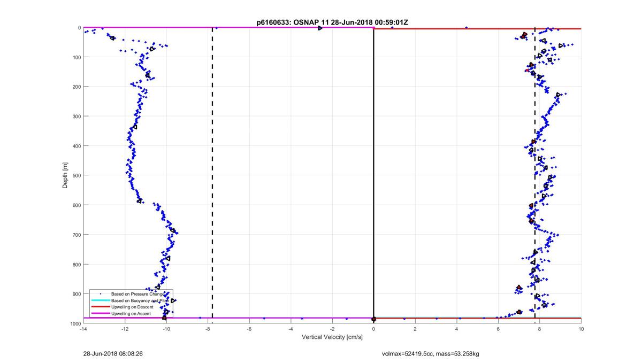Click the cyan line sample in legend

(x=100, y=301)
